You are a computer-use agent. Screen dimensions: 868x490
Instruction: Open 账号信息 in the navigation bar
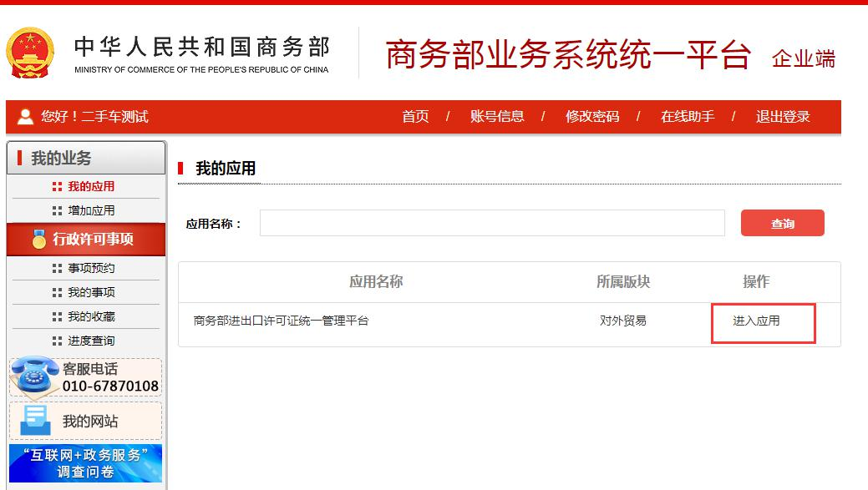pyautogui.click(x=497, y=117)
